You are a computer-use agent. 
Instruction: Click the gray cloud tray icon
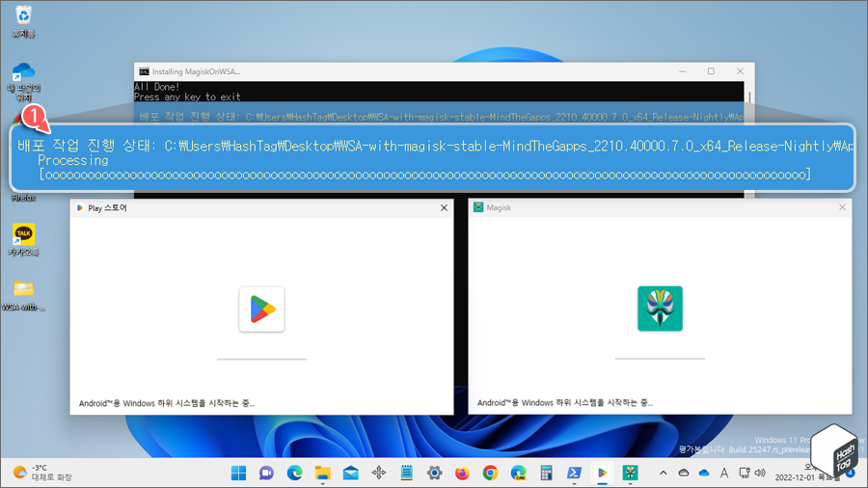click(x=684, y=474)
